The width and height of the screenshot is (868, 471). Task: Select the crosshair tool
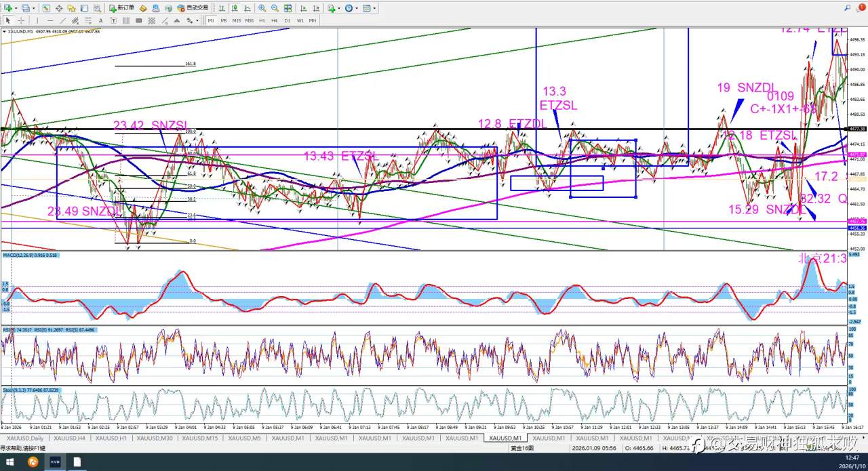[x=21, y=20]
